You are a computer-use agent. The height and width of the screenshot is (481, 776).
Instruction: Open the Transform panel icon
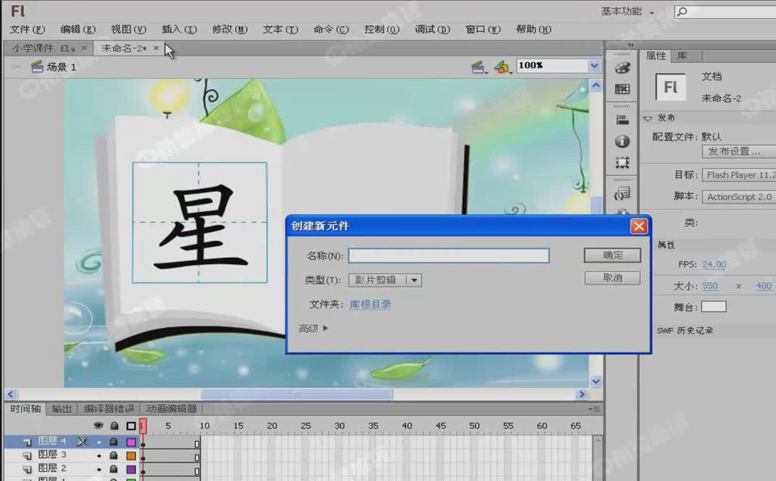pos(622,162)
